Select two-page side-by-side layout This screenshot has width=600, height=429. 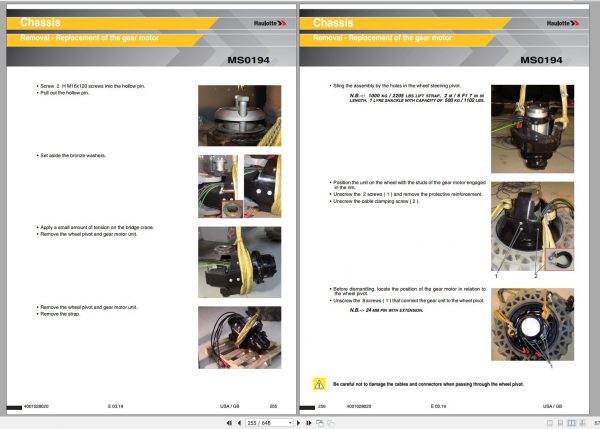click(x=571, y=423)
